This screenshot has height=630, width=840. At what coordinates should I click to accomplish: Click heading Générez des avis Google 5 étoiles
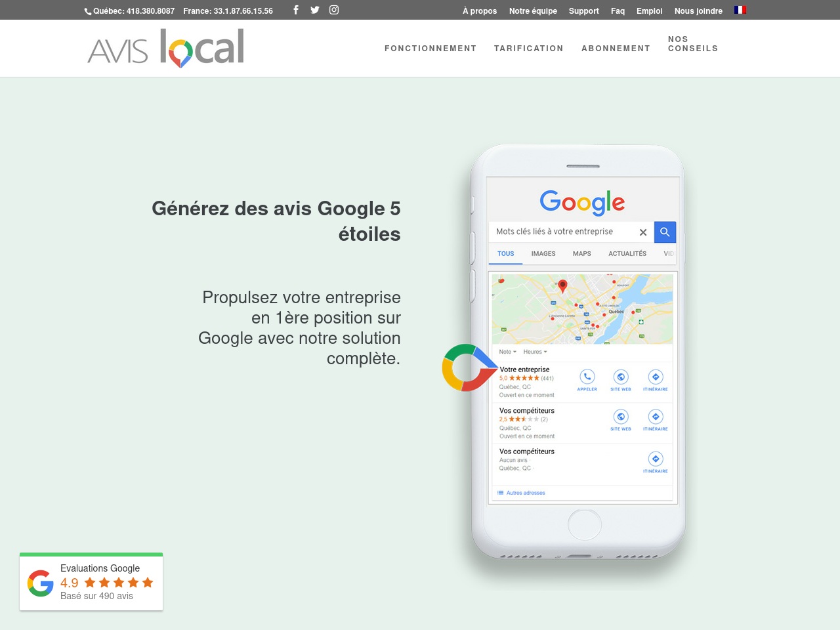tap(276, 221)
